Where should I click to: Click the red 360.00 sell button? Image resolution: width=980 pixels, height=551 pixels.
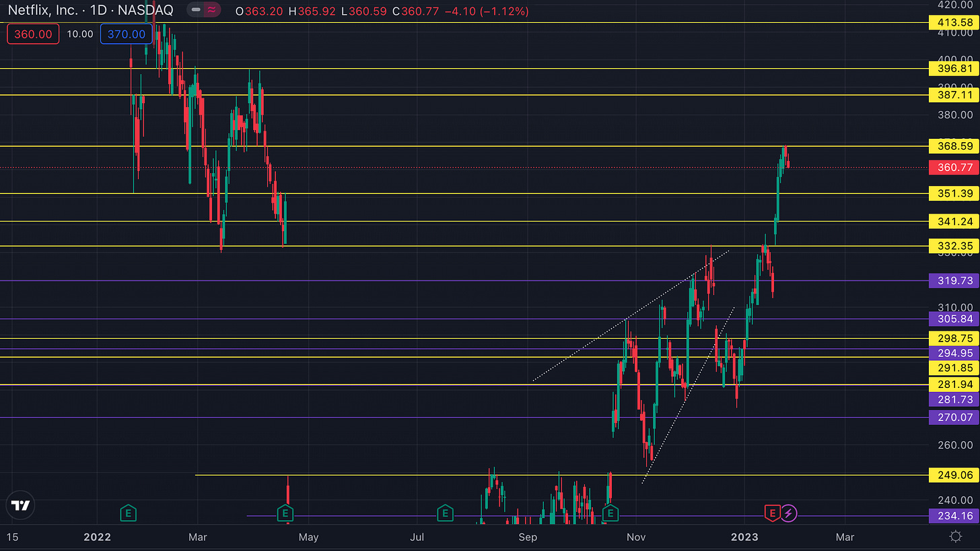33,34
